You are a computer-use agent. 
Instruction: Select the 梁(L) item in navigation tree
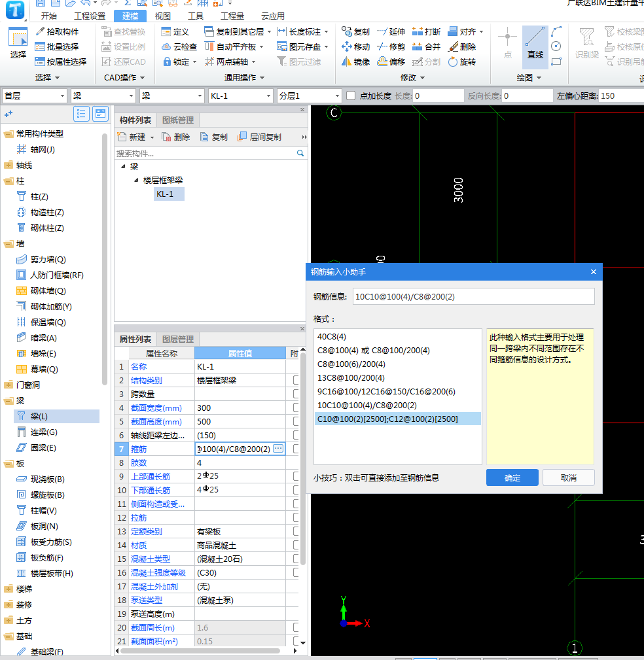[57, 416]
